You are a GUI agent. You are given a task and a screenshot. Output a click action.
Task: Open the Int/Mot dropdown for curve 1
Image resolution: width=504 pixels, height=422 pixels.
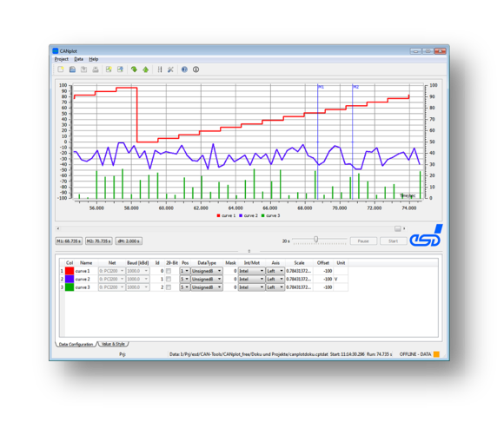tap(251, 271)
